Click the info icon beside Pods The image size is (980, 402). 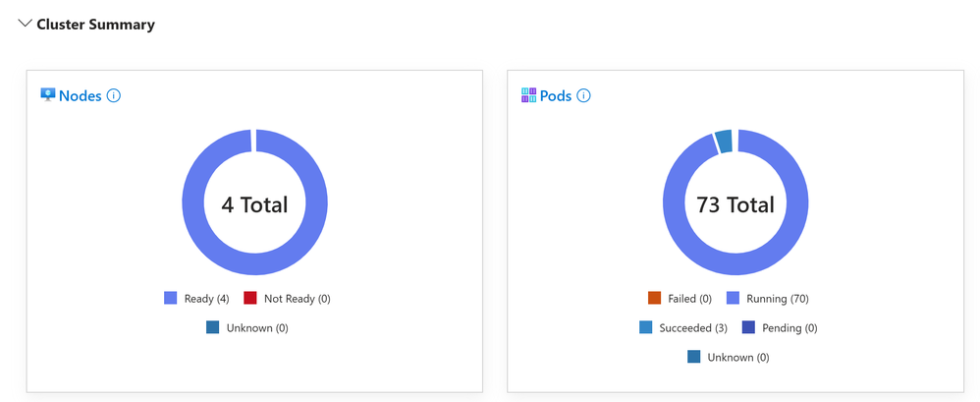coord(583,96)
